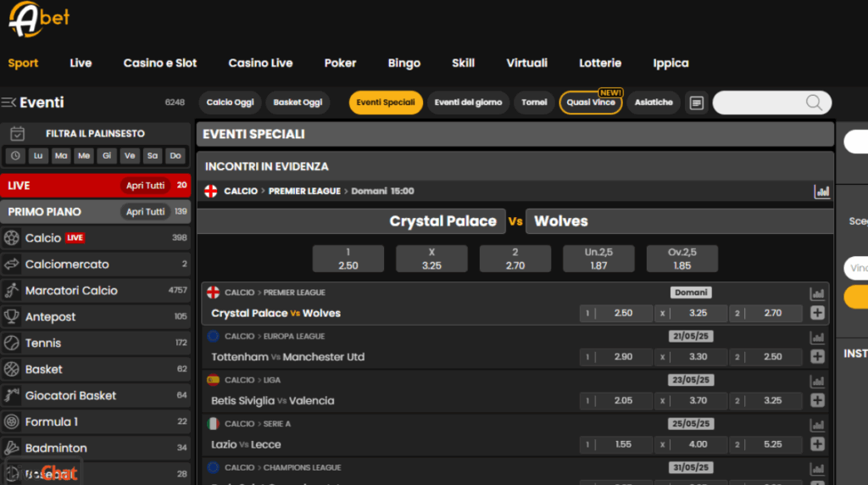Image resolution: width=868 pixels, height=485 pixels.
Task: Select featured odds 1 at 2.50
Action: [348, 259]
